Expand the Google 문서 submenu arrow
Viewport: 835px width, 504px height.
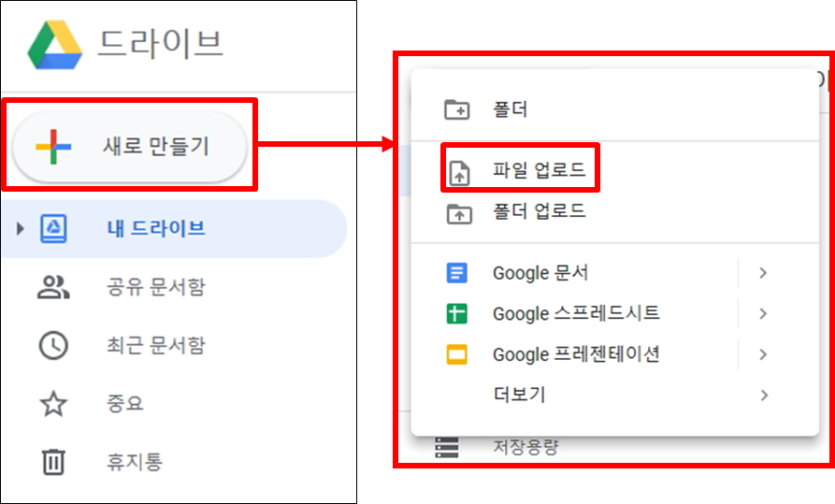[x=763, y=273]
